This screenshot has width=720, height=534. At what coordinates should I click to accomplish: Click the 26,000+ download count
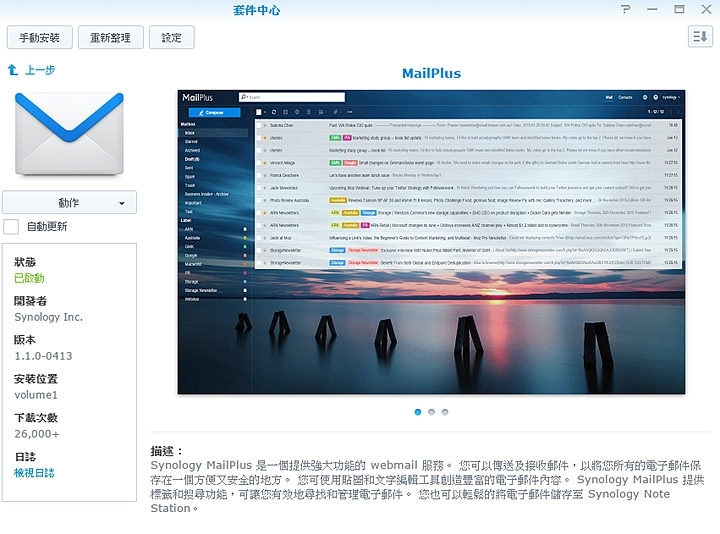pyautogui.click(x=37, y=434)
